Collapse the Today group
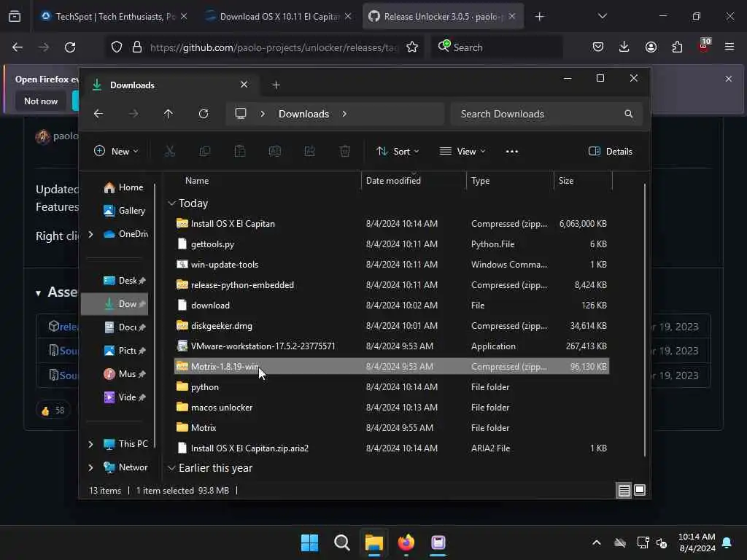This screenshot has height=560, width=747. pyautogui.click(x=171, y=203)
